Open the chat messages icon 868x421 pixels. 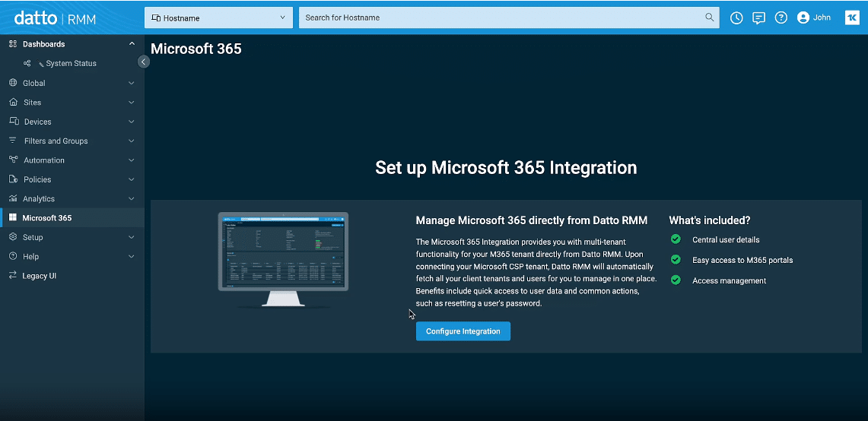click(x=759, y=17)
